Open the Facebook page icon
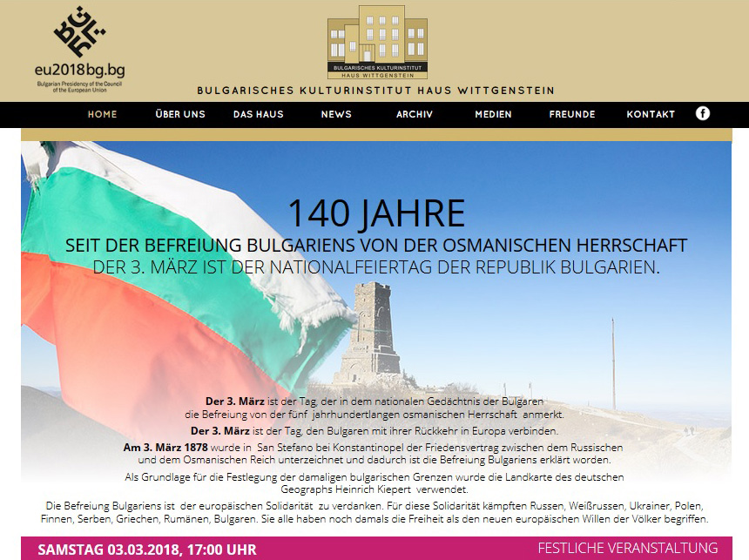This screenshot has height=560, width=749. coord(703,114)
